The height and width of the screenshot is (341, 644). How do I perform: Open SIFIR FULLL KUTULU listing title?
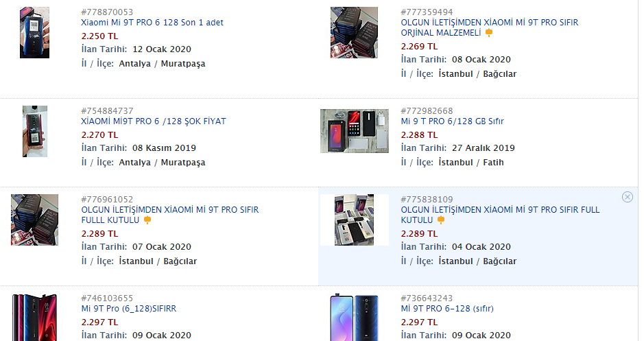tap(170, 215)
